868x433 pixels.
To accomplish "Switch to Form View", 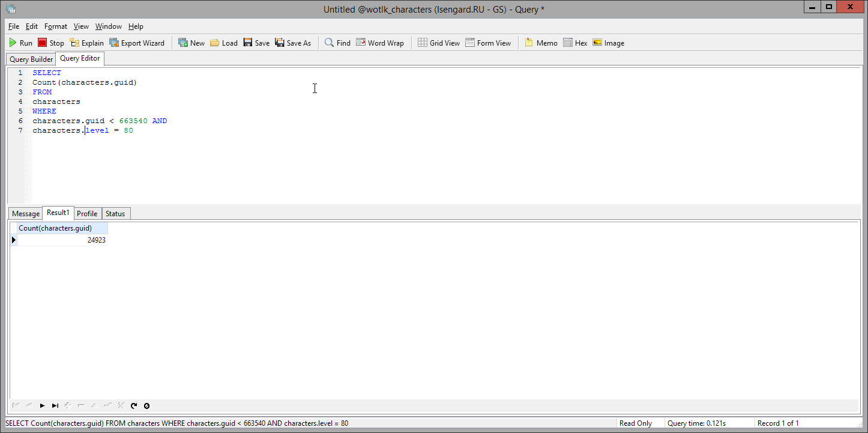I will pyautogui.click(x=488, y=43).
